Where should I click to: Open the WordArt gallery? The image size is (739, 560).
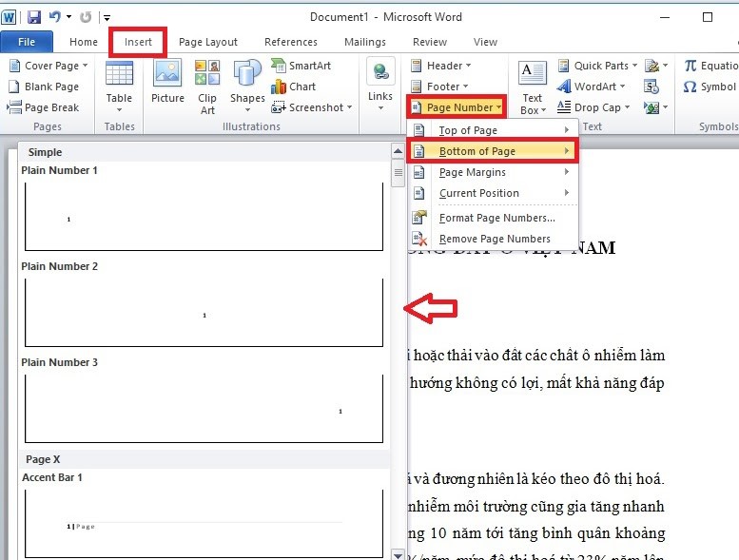(591, 87)
